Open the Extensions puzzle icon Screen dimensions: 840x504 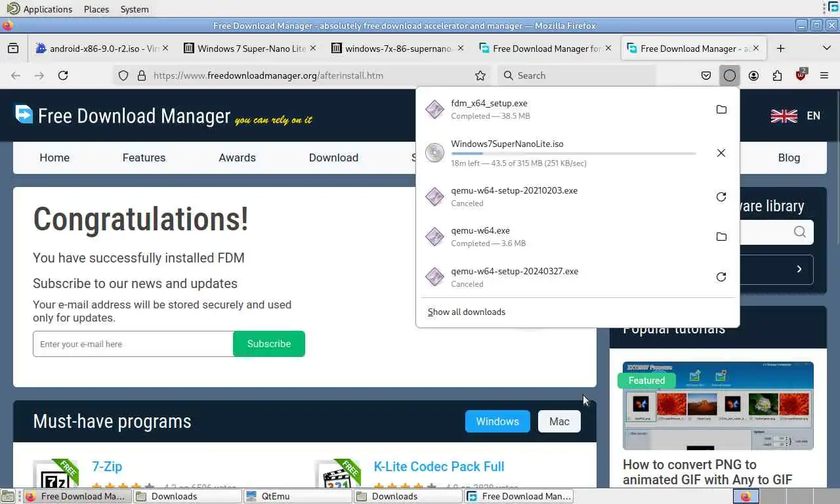coord(777,75)
